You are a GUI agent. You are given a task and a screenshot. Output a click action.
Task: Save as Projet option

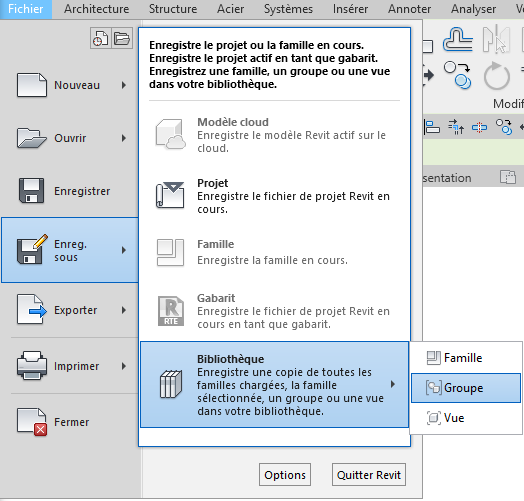pos(275,196)
